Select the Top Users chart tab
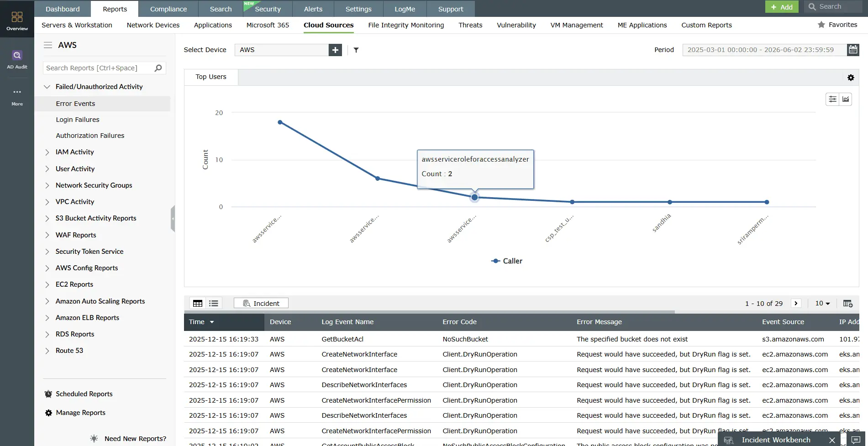The image size is (868, 446). point(211,77)
